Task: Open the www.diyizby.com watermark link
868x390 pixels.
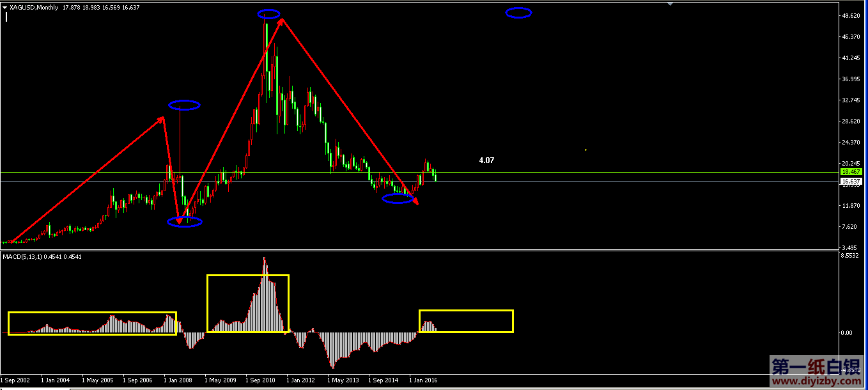Action: 816,383
